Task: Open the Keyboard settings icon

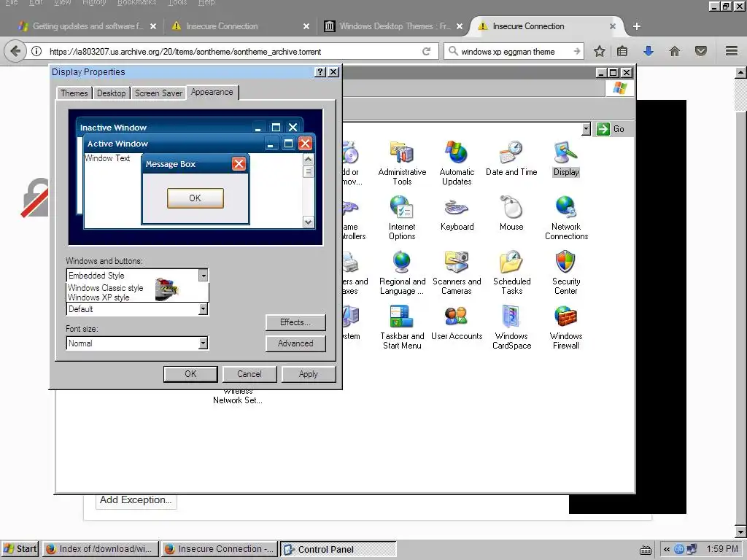Action: tap(457, 214)
